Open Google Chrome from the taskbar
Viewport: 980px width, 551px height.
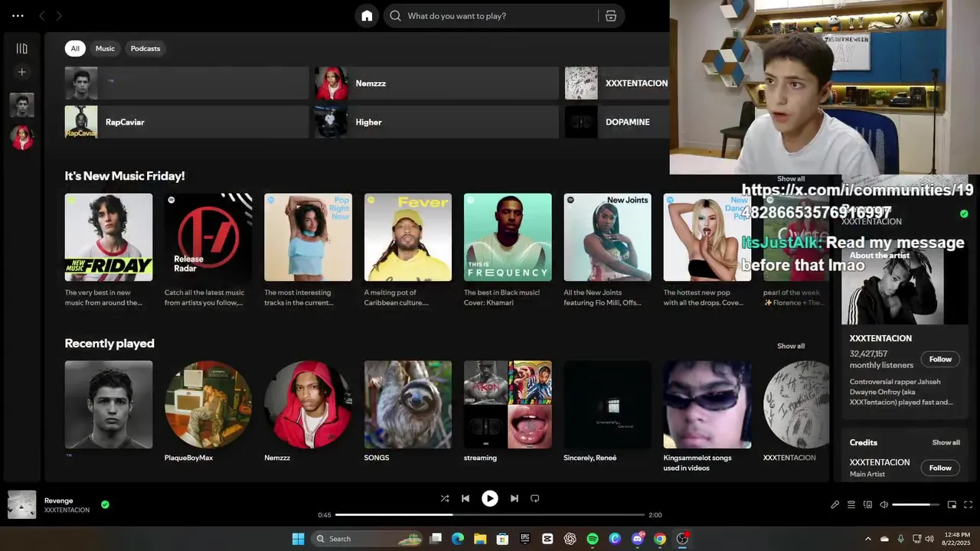pos(660,539)
